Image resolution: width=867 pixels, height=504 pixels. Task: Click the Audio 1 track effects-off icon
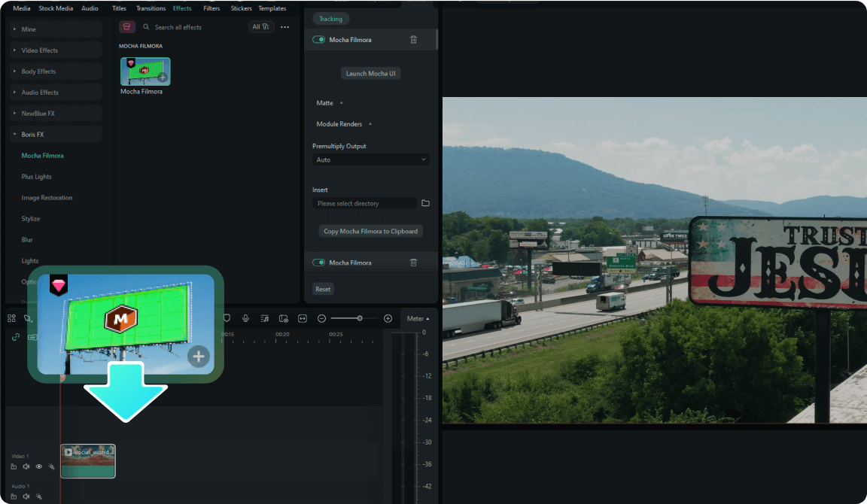click(x=38, y=496)
